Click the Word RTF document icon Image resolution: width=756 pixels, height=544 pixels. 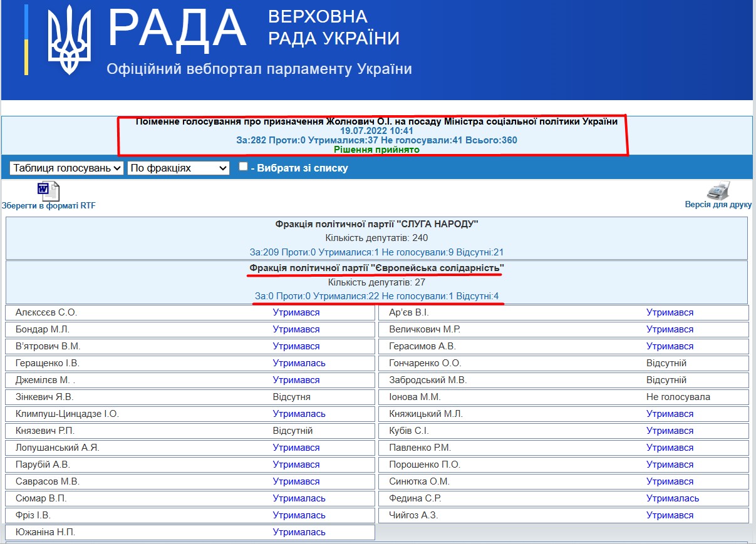(48, 191)
